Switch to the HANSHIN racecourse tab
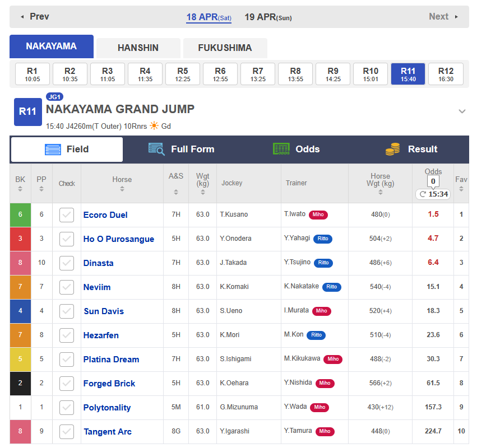Screen dimensions: 477x448 tap(138, 48)
